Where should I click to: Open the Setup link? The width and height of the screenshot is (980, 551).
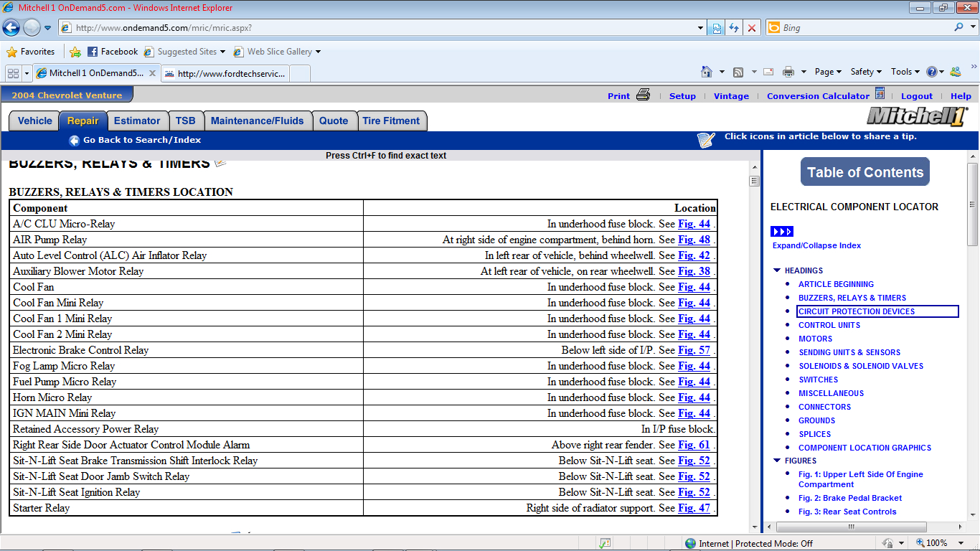click(x=682, y=96)
